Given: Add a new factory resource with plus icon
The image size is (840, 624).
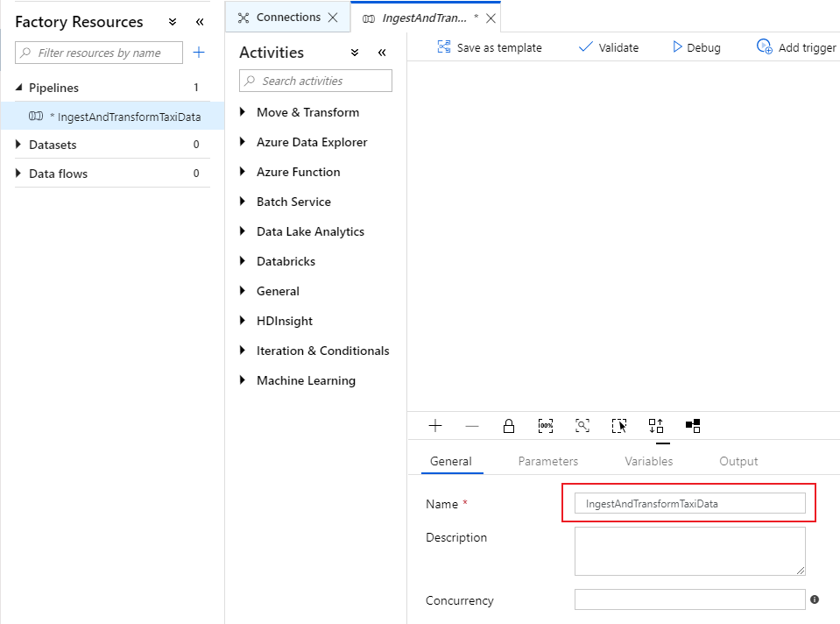Looking at the screenshot, I should point(199,53).
